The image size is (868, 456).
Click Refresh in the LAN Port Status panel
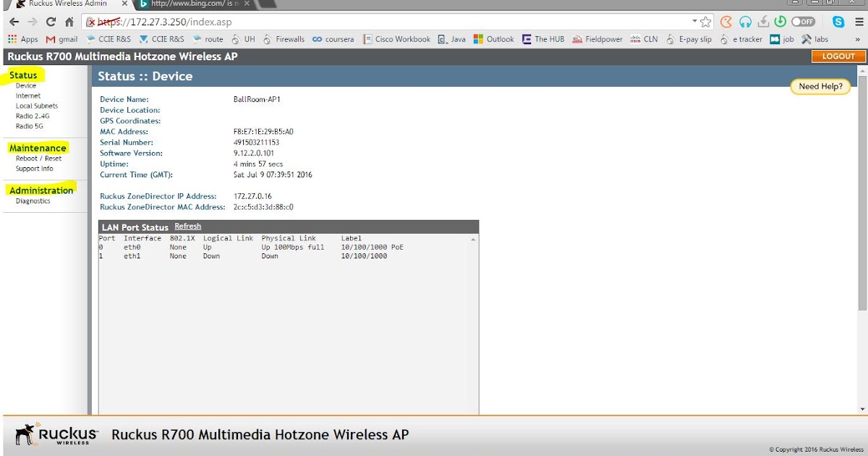coord(187,226)
